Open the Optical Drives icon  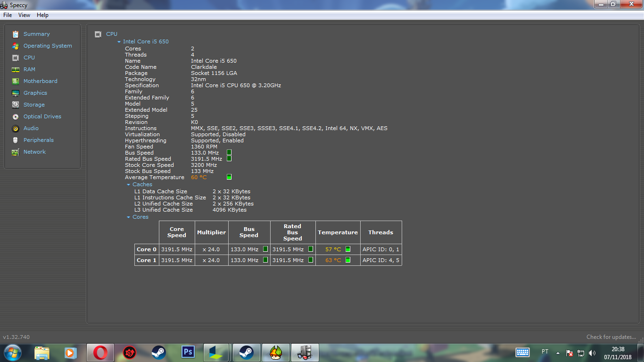pos(16,116)
